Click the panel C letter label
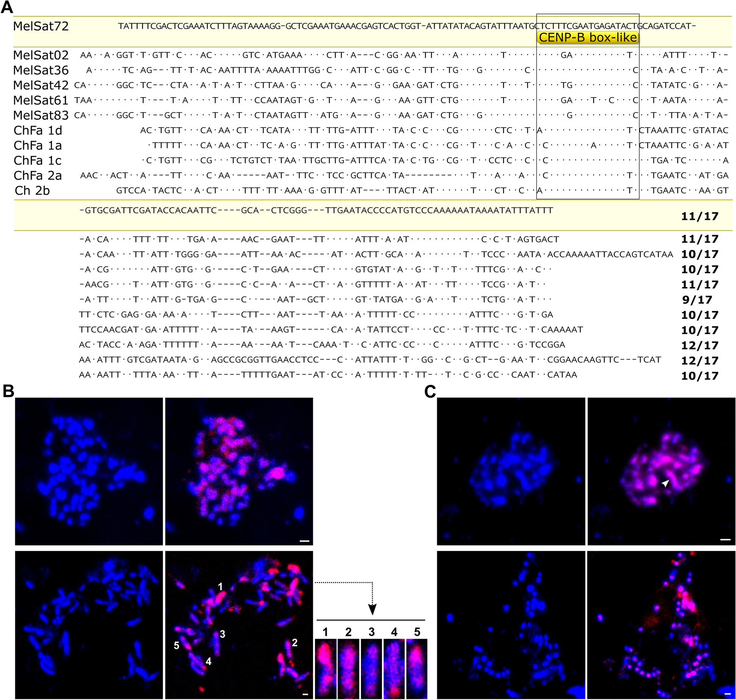 430,392
